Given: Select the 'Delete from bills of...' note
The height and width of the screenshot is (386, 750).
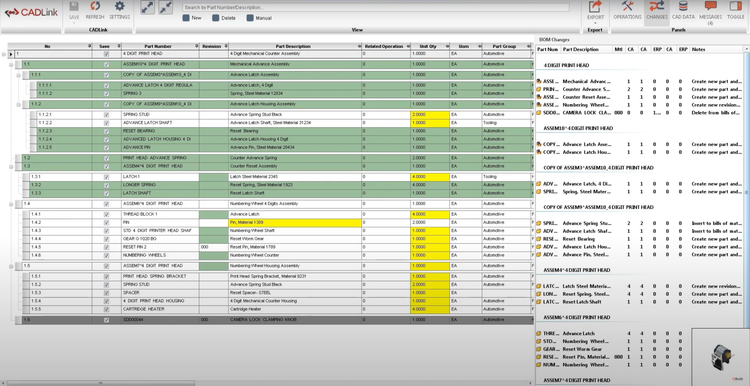Looking at the screenshot, I should [x=717, y=113].
